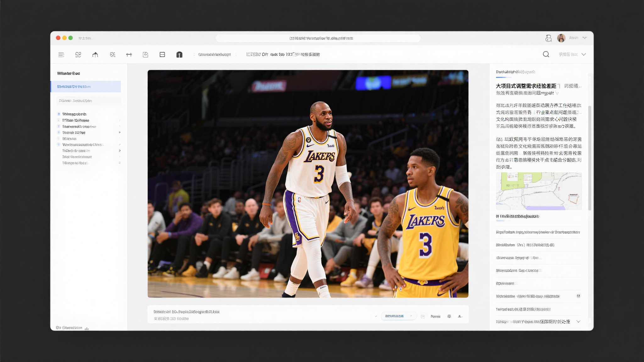The width and height of the screenshot is (644, 362).
Task: Open the hamburger menu icon in toolbar
Action: pos(61,55)
